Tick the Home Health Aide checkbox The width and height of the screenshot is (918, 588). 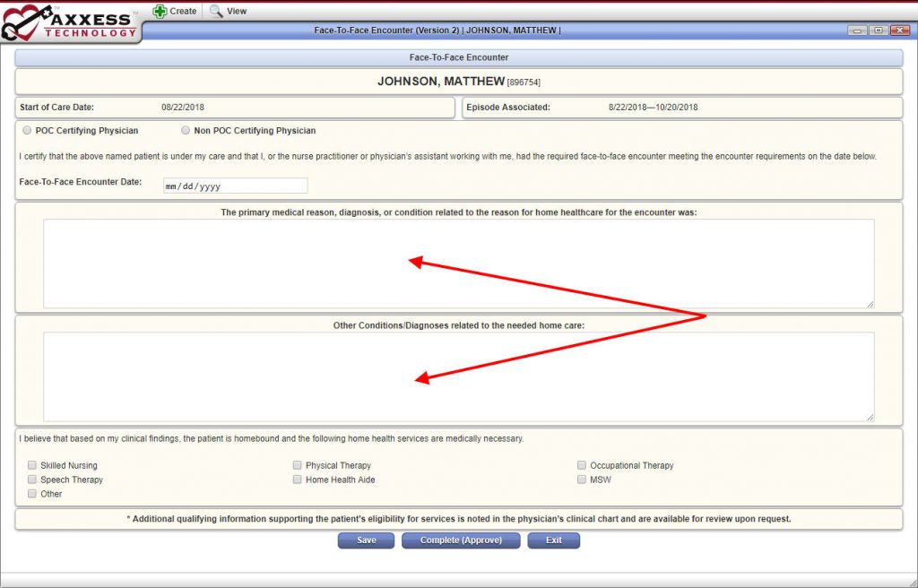[298, 479]
